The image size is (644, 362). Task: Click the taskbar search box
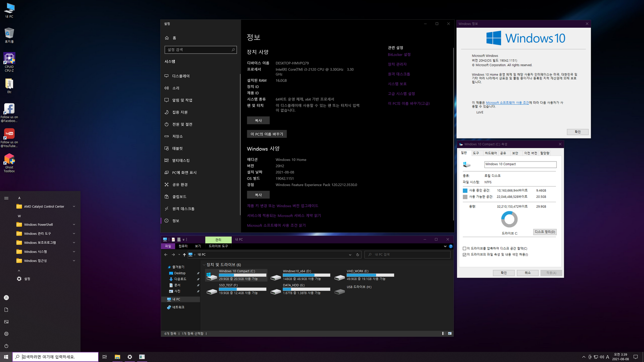tap(55, 357)
